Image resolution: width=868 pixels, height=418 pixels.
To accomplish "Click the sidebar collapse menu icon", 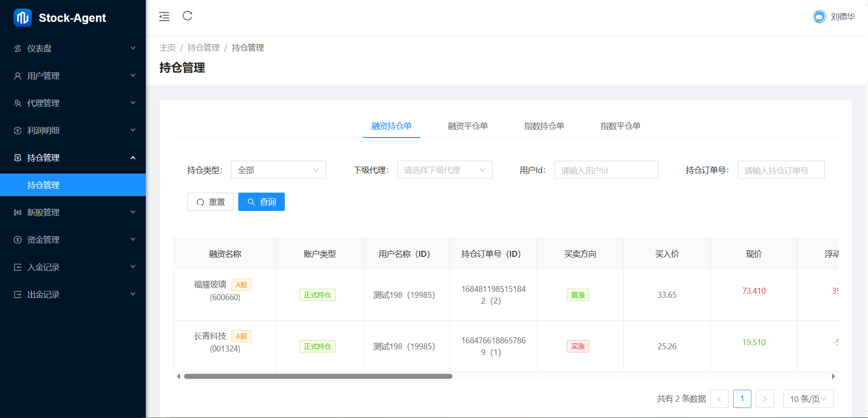I will click(164, 17).
